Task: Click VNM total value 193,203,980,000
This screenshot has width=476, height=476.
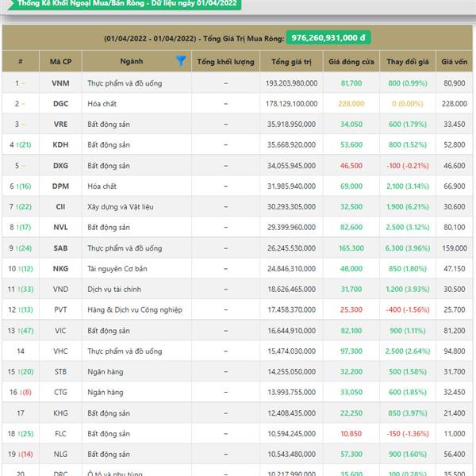Action: [291, 83]
